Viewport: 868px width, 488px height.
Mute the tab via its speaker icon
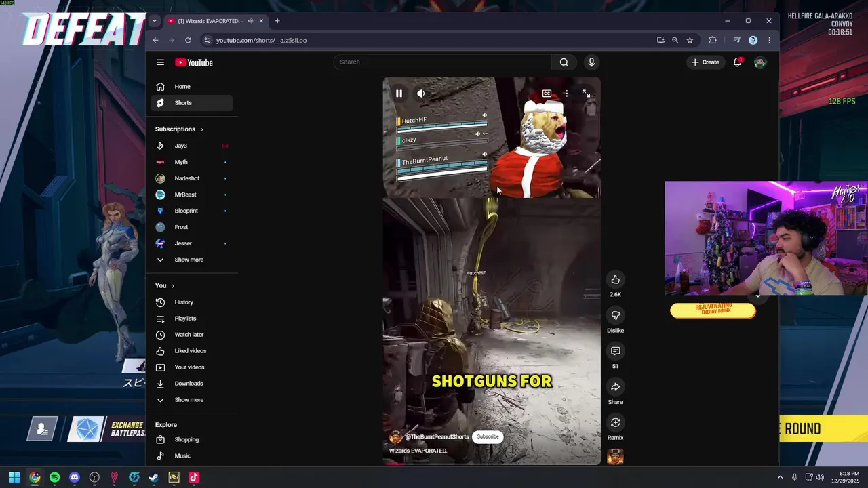250,21
